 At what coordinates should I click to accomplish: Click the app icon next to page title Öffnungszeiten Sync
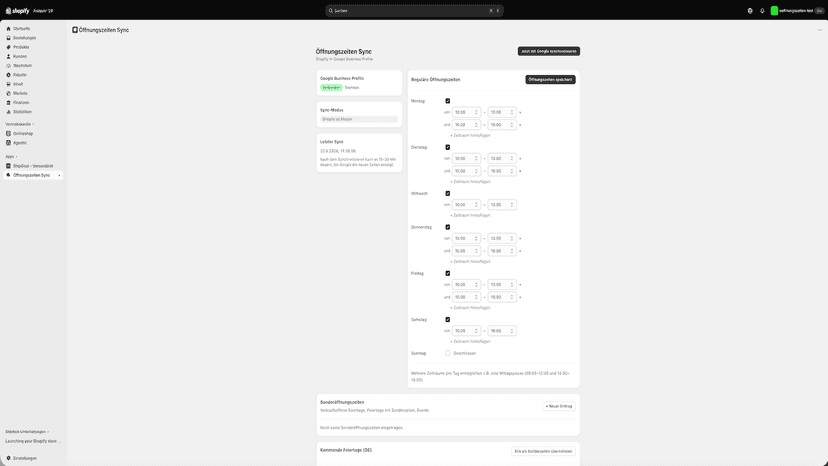[x=75, y=30]
